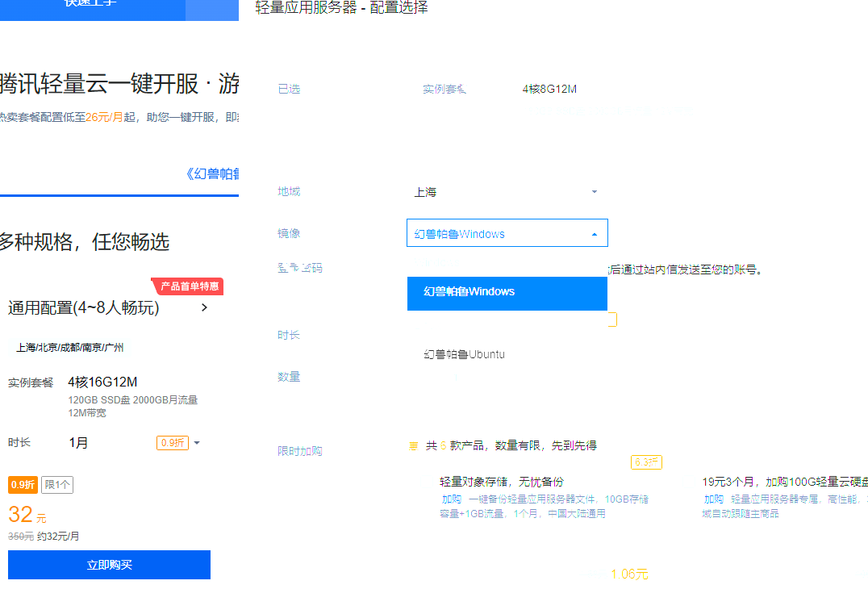Click the orange 0.9折 discount tag above price
Image resolution: width=868 pixels, height=589 pixels.
[x=22, y=485]
